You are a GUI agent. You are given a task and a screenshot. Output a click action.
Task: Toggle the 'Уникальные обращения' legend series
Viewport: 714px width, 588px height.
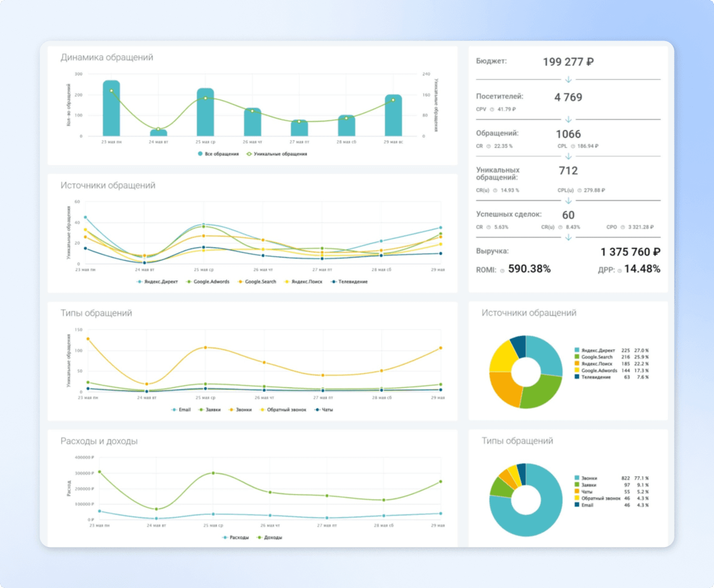click(x=277, y=154)
